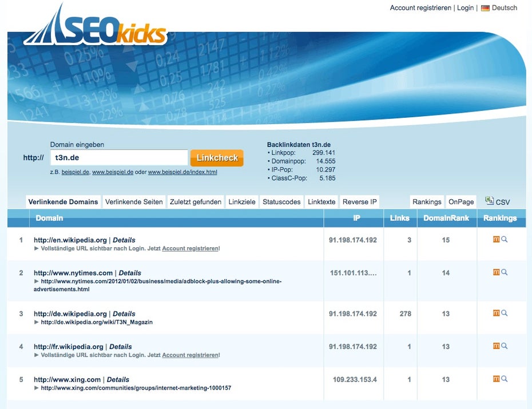The width and height of the screenshot is (532, 409).
Task: Open http://de.wikipedia.org domain link
Action: pyautogui.click(x=70, y=313)
